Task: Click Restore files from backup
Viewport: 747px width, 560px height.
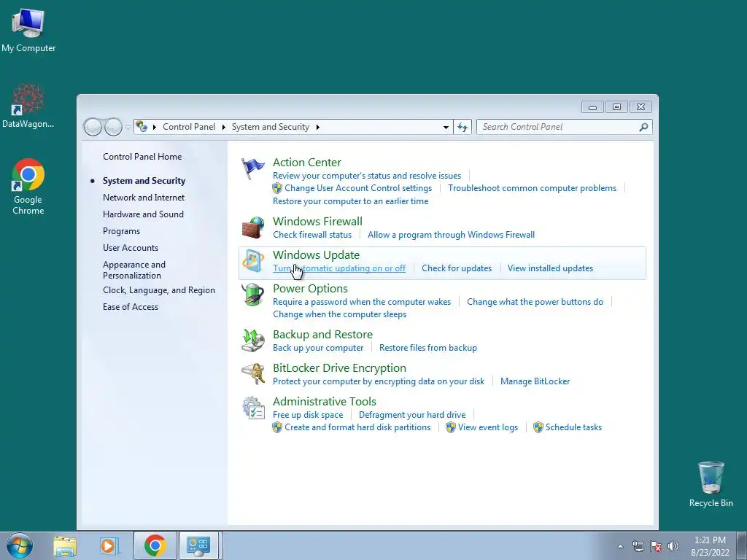Action: 427,348
